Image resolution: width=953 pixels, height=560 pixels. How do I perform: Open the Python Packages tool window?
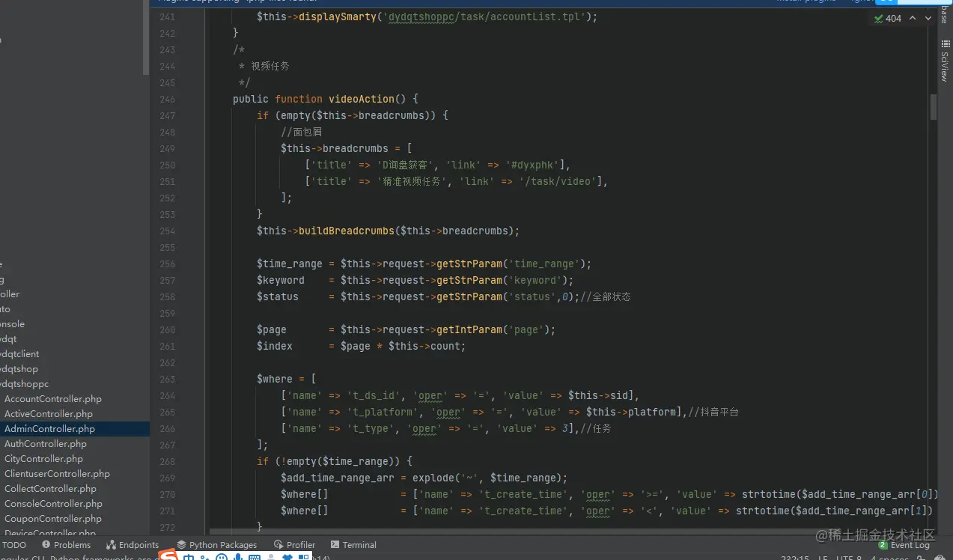pyautogui.click(x=216, y=545)
